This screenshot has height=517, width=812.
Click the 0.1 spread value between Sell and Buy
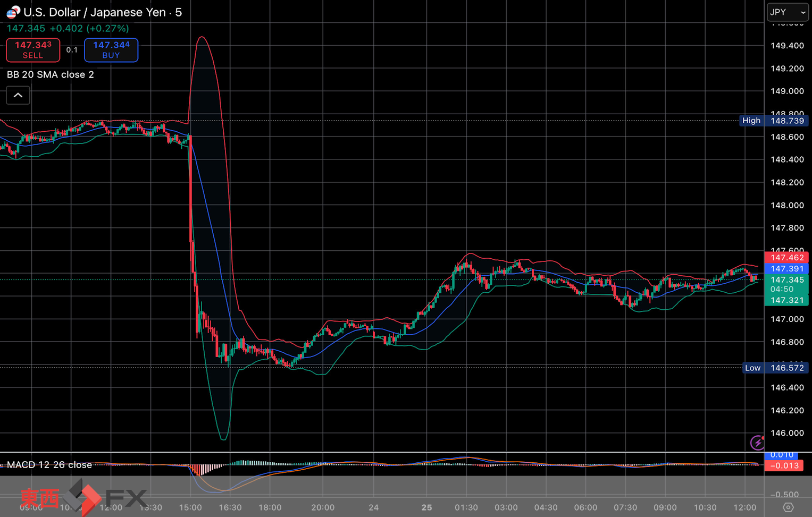pyautogui.click(x=72, y=50)
